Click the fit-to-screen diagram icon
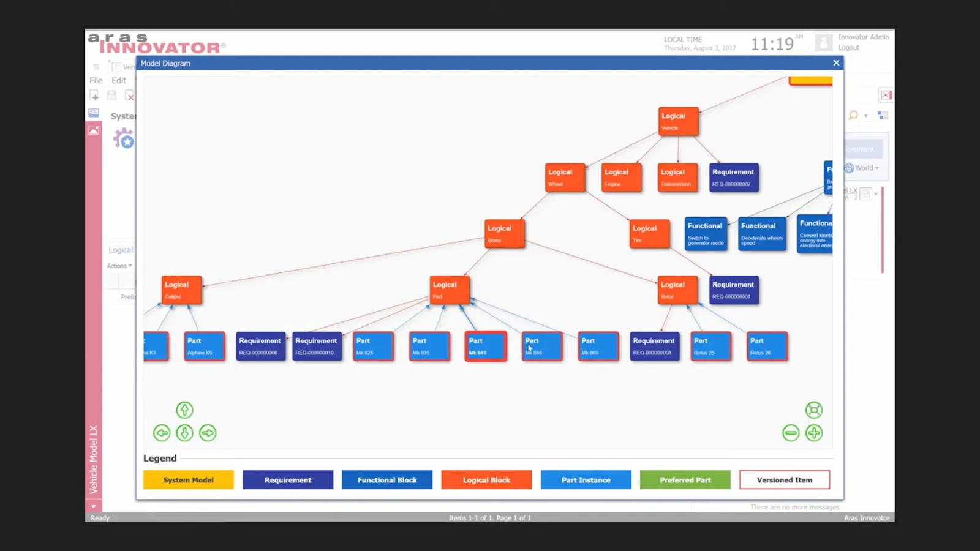 813,410
